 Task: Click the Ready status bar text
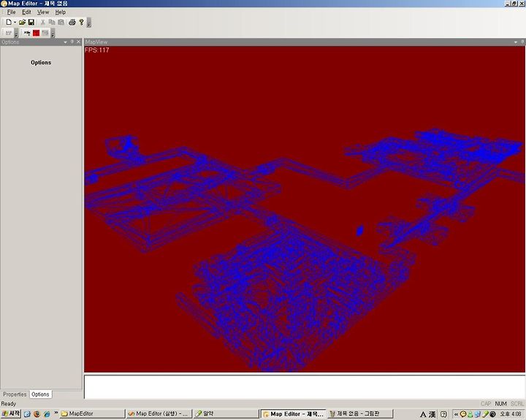click(x=9, y=404)
